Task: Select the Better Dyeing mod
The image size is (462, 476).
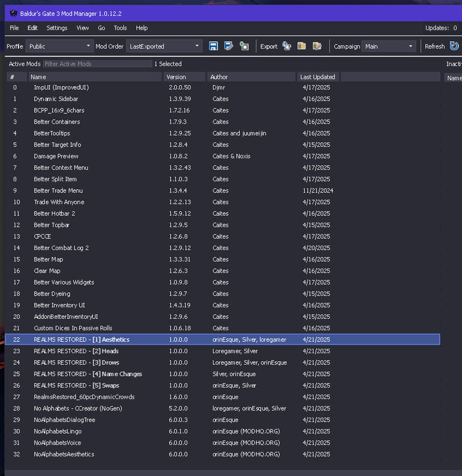Action: (x=223, y=293)
